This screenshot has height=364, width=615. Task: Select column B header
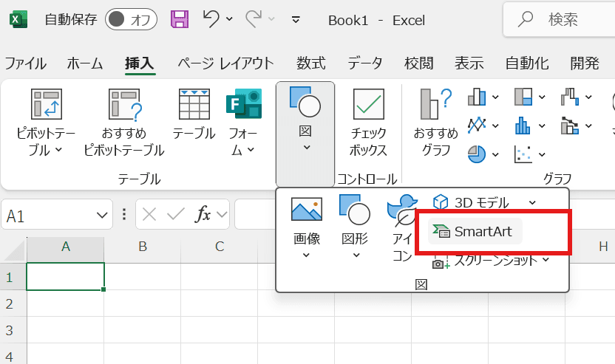(143, 247)
